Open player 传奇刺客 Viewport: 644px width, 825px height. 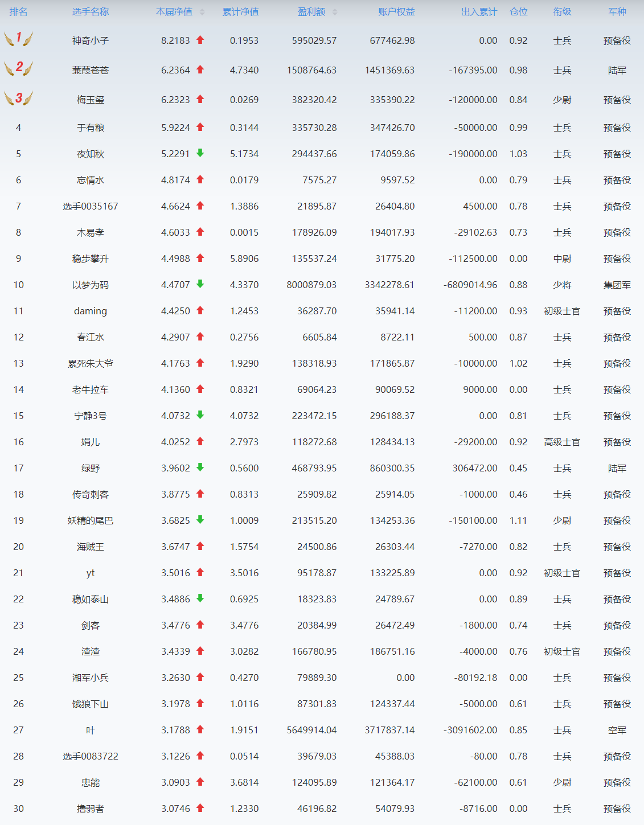91,495
